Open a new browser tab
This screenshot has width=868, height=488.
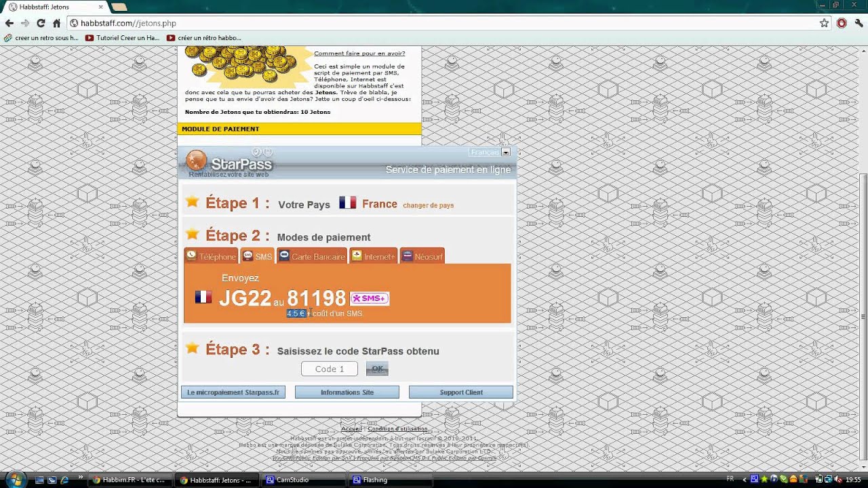(x=119, y=7)
